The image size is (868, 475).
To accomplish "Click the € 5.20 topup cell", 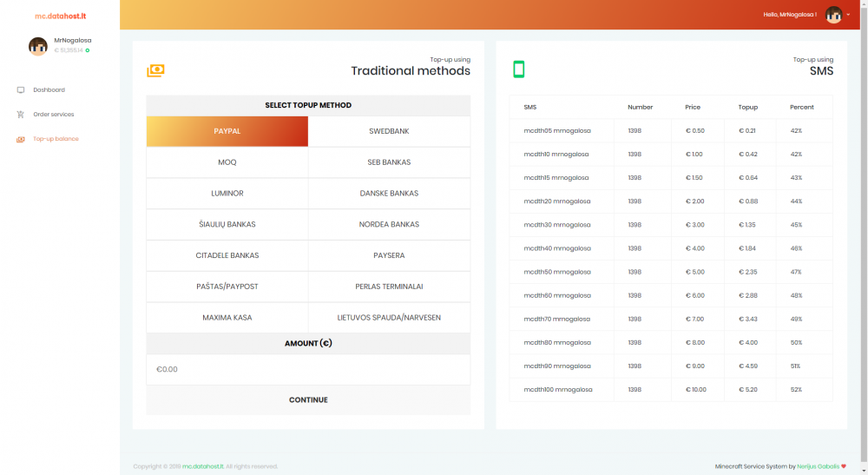I will [748, 390].
